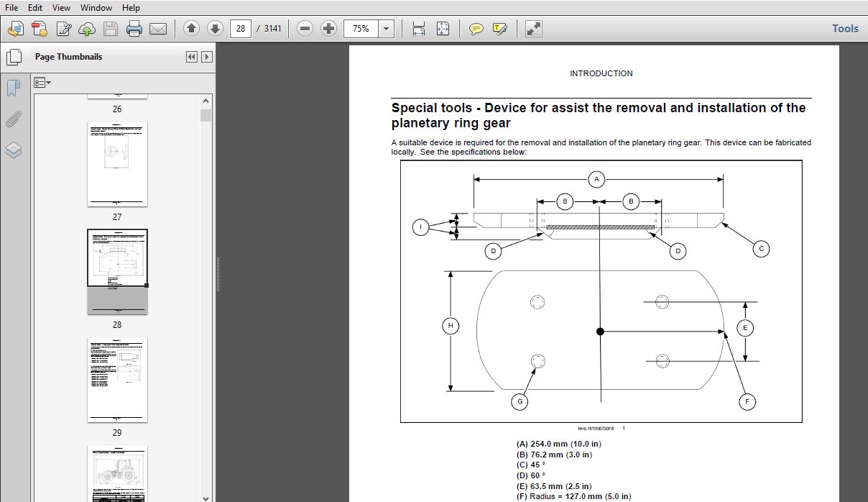
Task: Save the file with the floppy disk icon
Action: coord(110,29)
